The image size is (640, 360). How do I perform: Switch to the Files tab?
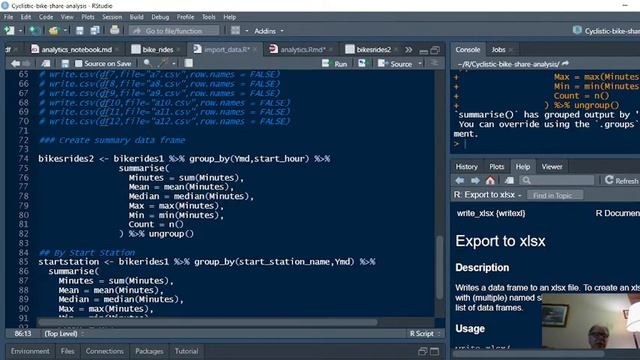point(67,351)
